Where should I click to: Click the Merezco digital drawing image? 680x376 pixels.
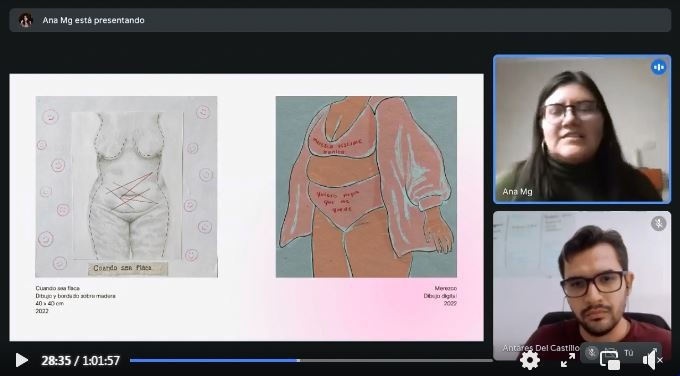[x=366, y=186]
